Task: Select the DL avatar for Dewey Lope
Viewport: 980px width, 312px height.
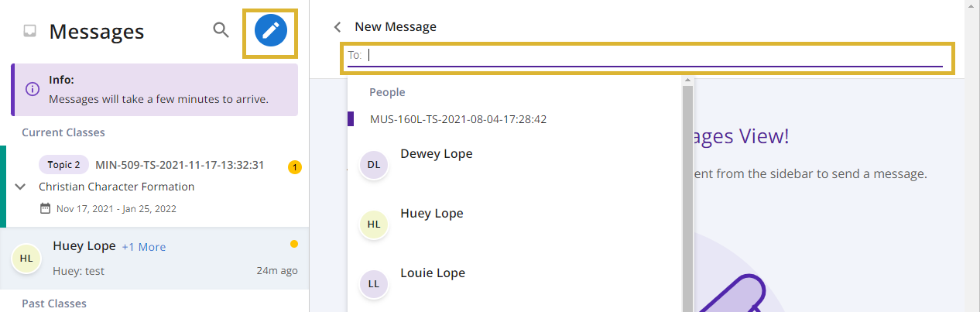Action: tap(373, 164)
